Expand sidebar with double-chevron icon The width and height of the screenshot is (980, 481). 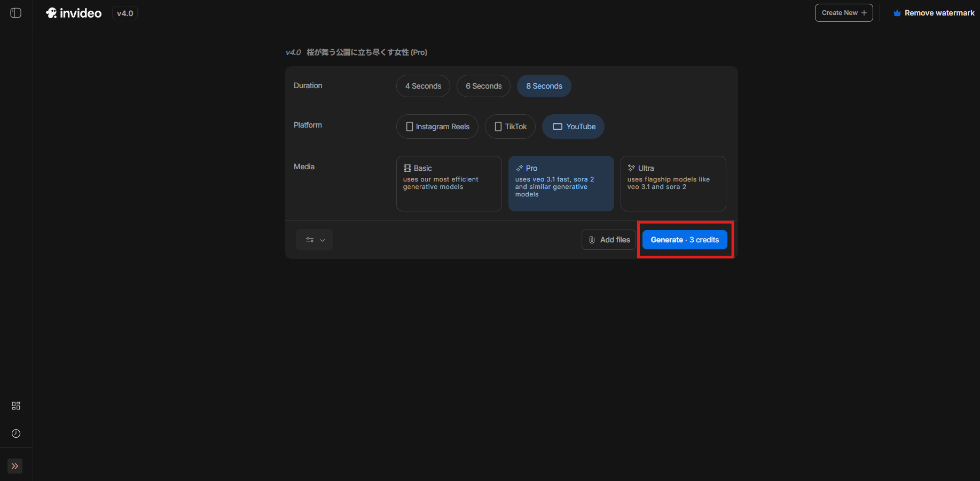pyautogui.click(x=15, y=466)
